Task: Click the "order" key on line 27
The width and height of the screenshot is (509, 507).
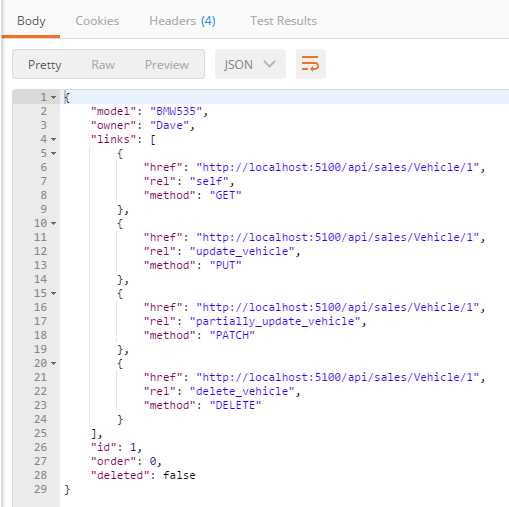Action: point(113,461)
